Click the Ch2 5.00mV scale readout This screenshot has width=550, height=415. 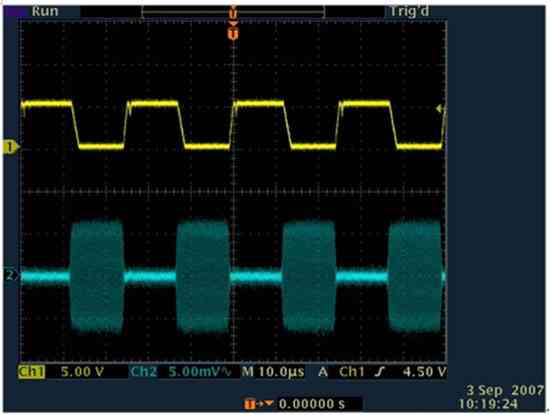click(200, 372)
